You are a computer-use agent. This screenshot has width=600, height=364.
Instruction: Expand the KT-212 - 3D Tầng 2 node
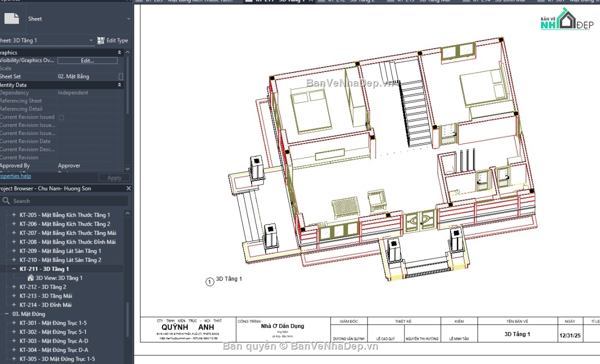[14, 287]
